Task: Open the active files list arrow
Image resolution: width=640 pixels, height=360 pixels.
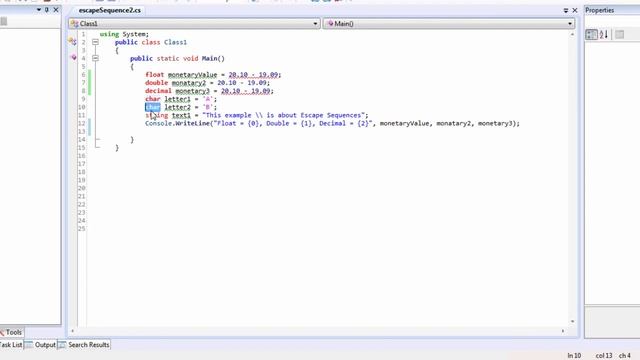Action: 566,11
